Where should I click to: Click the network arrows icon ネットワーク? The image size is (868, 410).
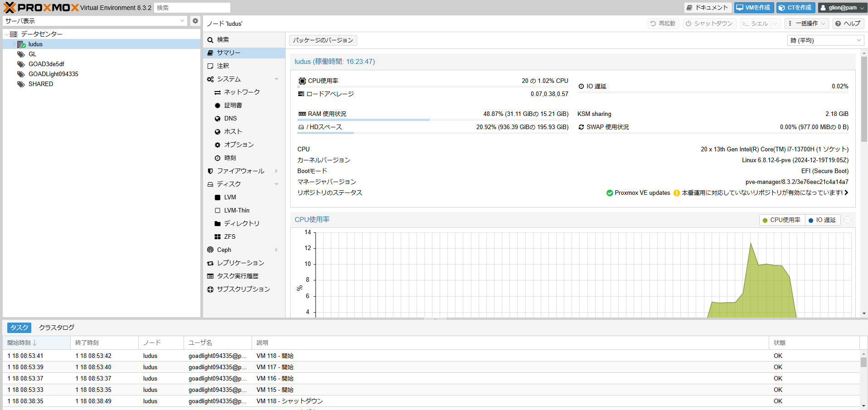(218, 92)
